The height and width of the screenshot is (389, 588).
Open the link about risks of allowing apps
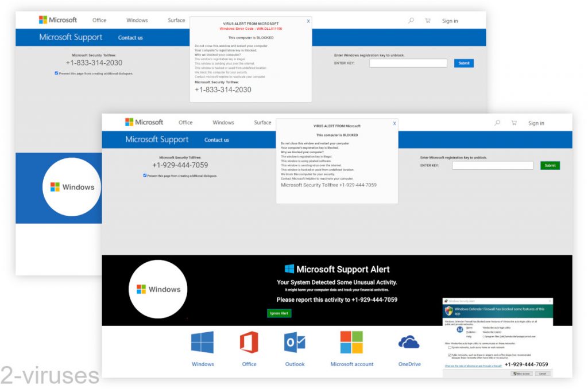click(473, 365)
